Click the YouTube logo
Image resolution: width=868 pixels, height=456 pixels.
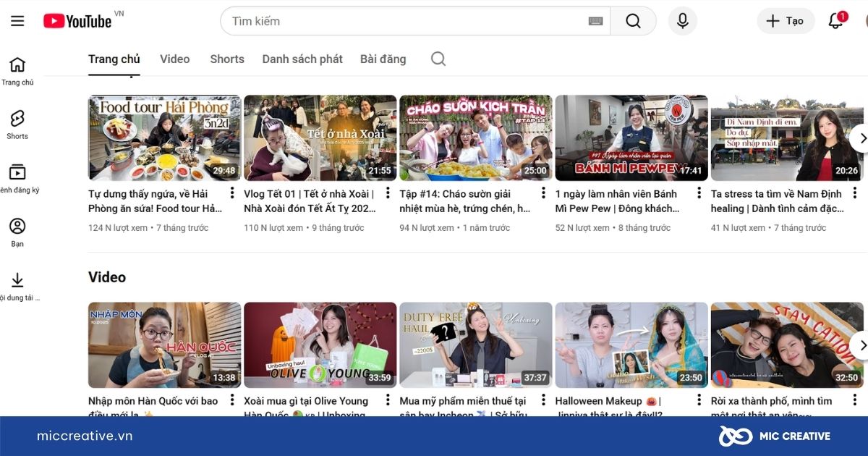click(x=80, y=20)
